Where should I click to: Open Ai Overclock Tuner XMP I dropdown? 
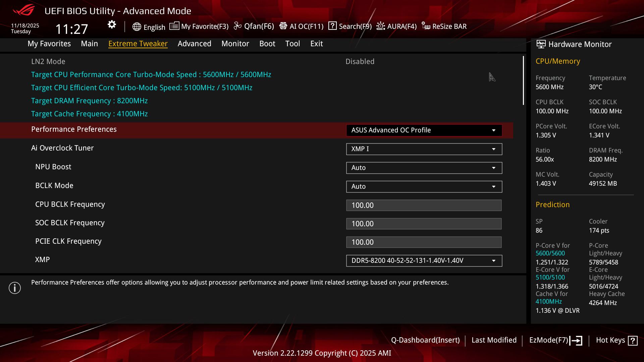click(424, 149)
